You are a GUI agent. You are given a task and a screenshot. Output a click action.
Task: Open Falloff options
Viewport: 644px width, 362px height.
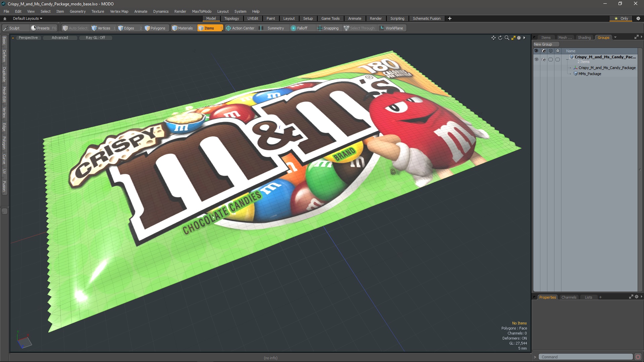[302, 28]
